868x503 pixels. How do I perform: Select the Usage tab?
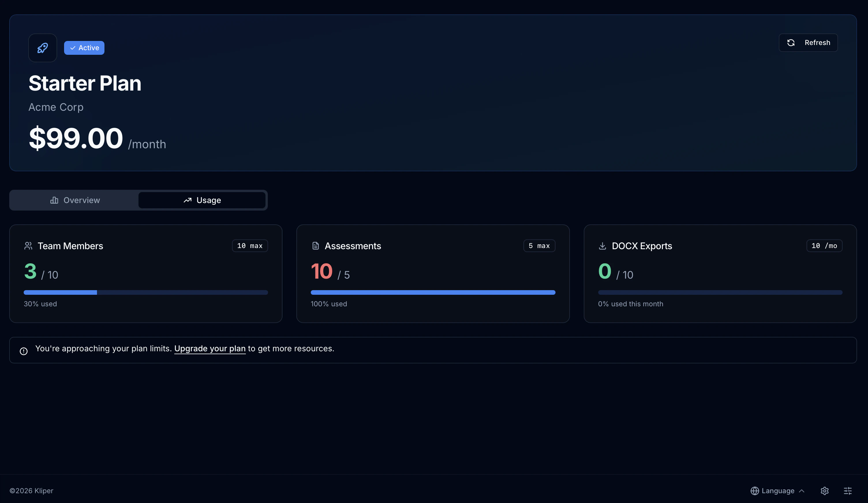[x=202, y=200]
